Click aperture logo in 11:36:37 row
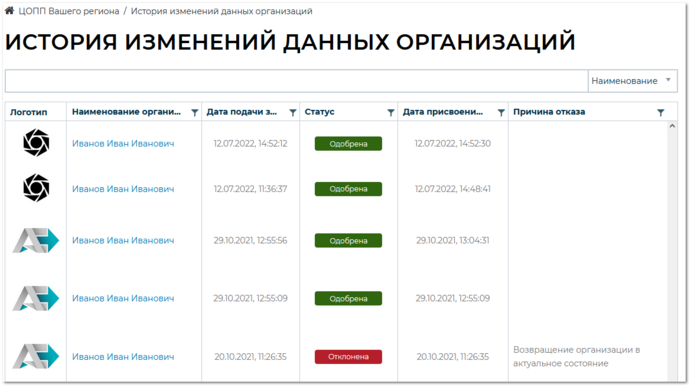The image size is (691, 387). [x=36, y=188]
